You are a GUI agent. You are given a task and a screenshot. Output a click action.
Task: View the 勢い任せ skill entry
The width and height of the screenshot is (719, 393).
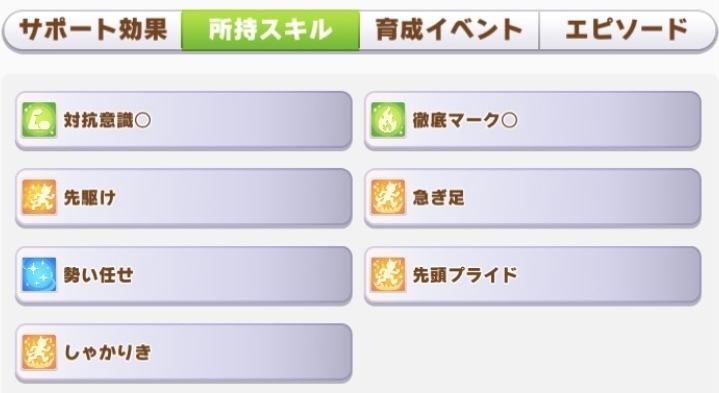184,275
